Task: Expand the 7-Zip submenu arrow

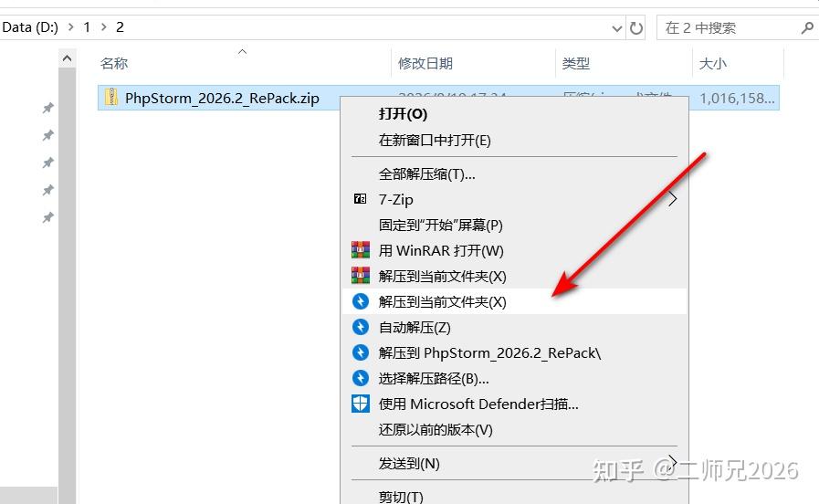Action: tap(673, 199)
